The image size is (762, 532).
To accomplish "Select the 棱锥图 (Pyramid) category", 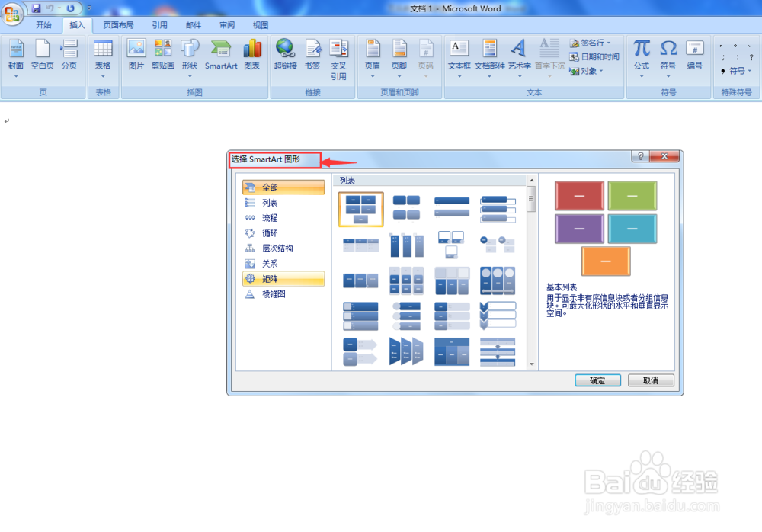I will point(283,294).
